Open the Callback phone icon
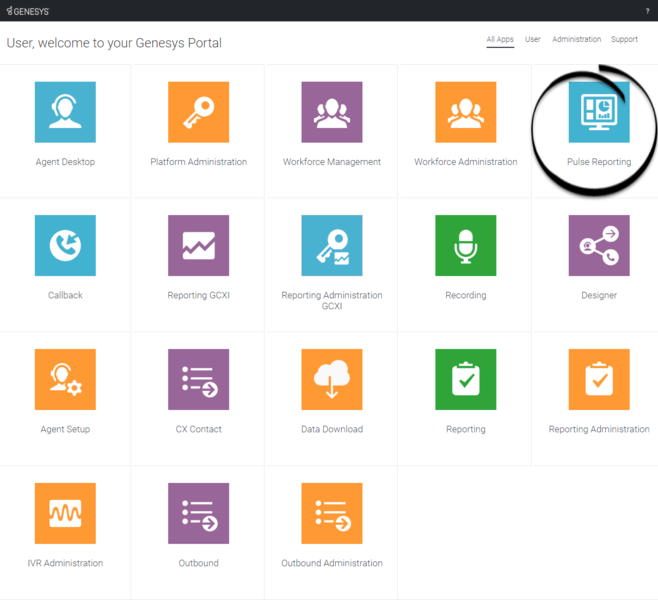 coord(65,245)
